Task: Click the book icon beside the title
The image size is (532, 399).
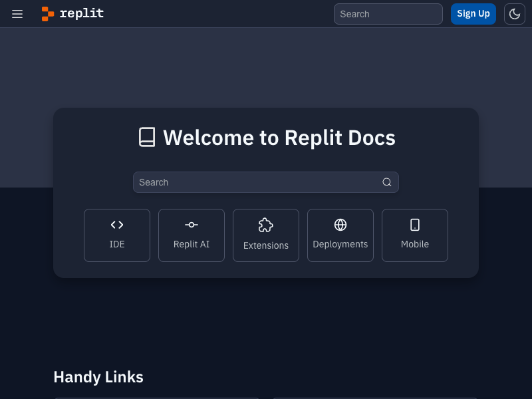Action: tap(147, 137)
